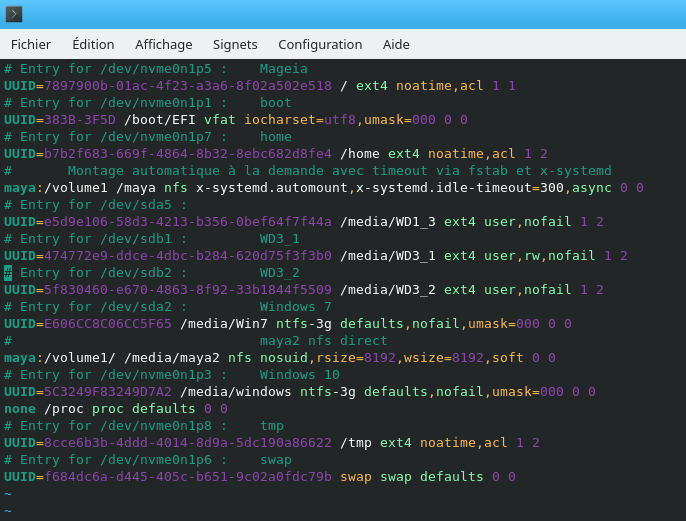Click user,rw,nofail options on WD3_1 line
Screen dimensions: 686x521
pyautogui.click(x=539, y=256)
